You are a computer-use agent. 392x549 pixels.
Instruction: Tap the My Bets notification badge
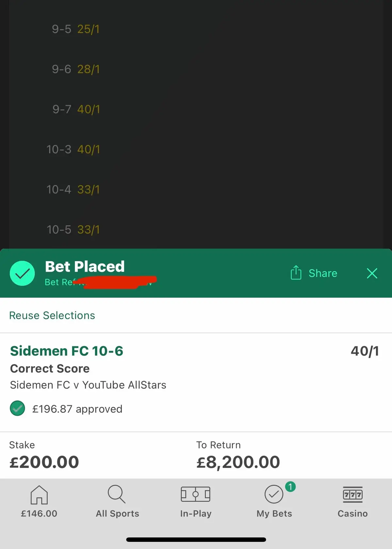(x=290, y=487)
